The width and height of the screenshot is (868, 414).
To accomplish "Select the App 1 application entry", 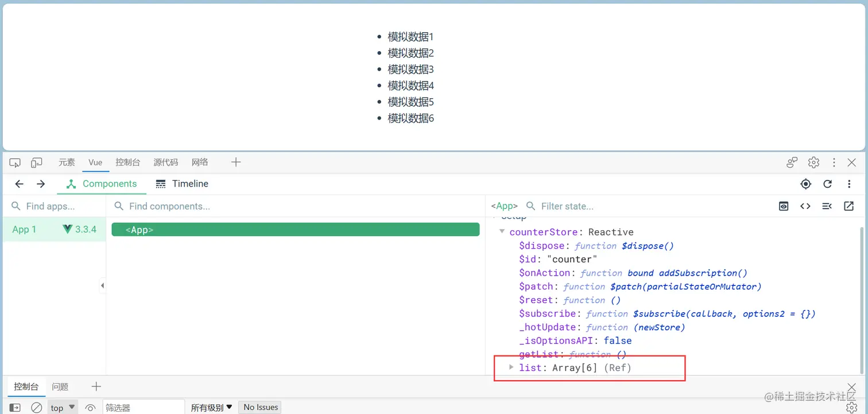I will coord(55,229).
